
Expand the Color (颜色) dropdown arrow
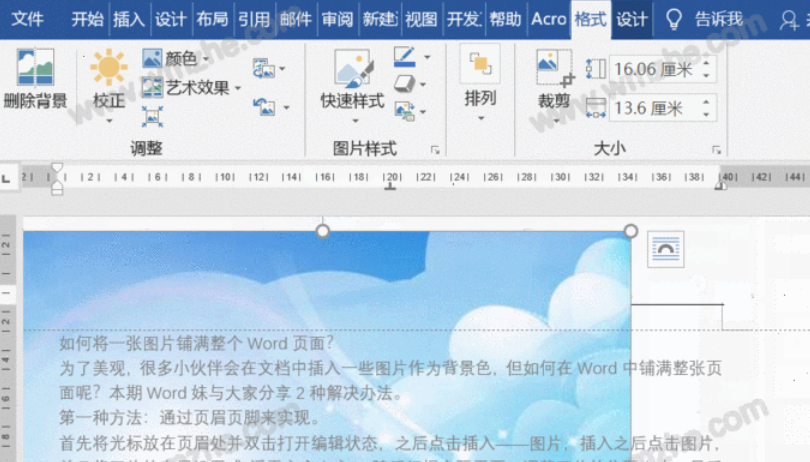tap(206, 58)
